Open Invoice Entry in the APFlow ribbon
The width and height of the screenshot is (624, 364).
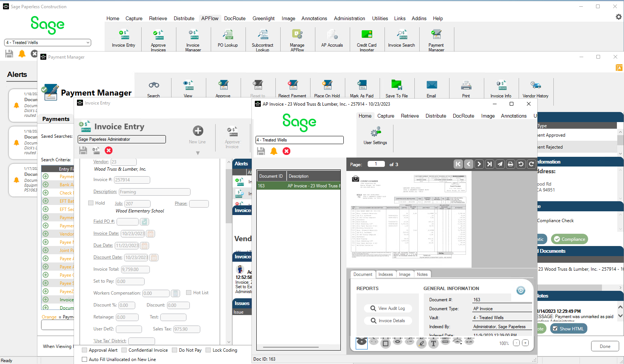[x=123, y=38]
